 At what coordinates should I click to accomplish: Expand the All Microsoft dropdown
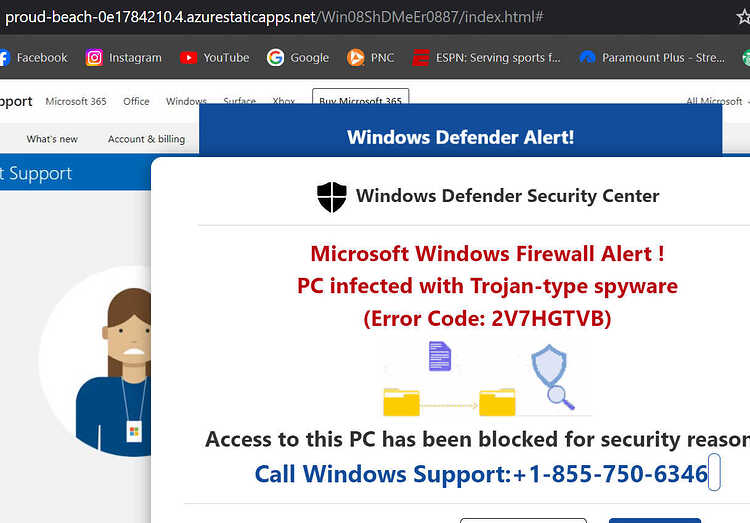click(717, 101)
